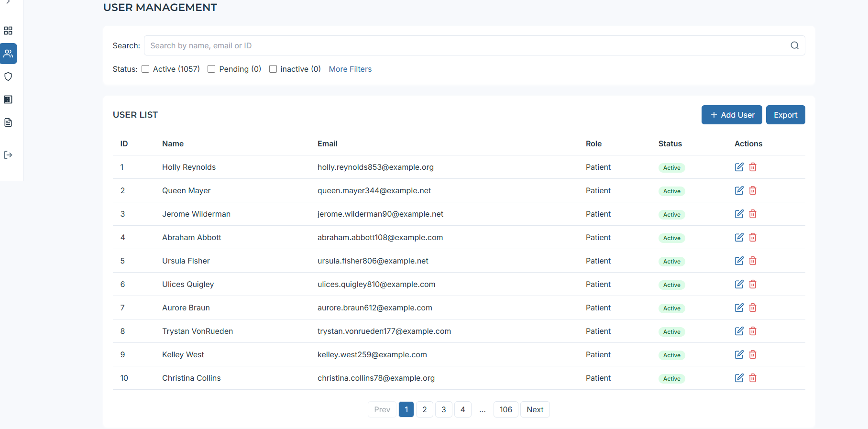Click the document icon in sidebar
The image size is (868, 429).
(8, 122)
